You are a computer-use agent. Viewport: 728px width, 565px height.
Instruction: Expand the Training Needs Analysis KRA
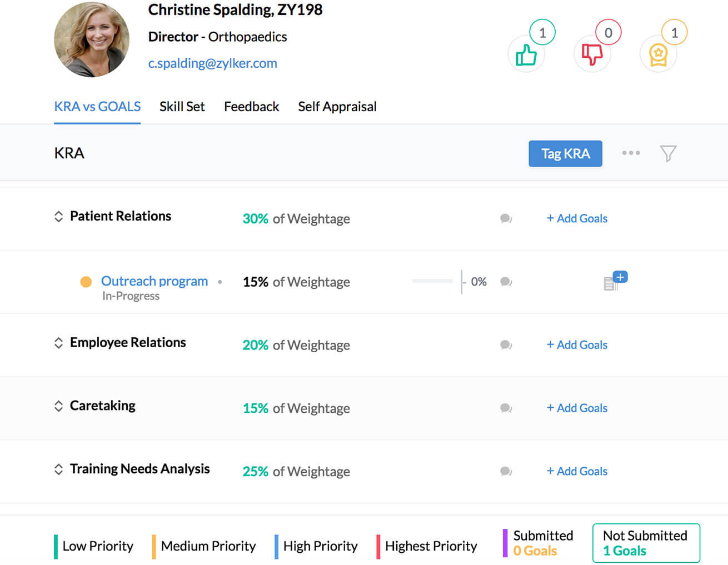pyautogui.click(x=58, y=469)
